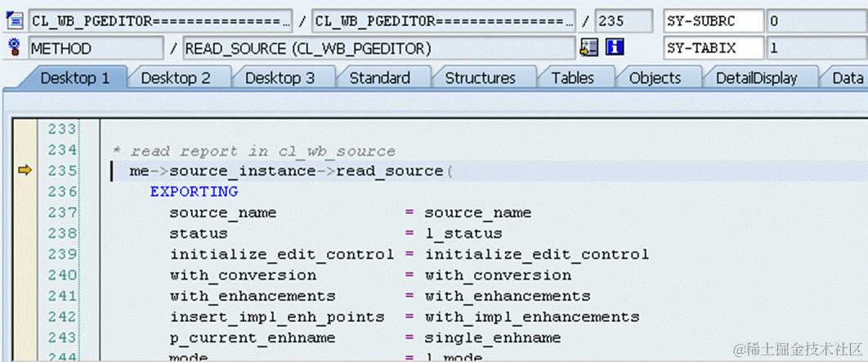This screenshot has width=868, height=362.
Task: Click line number 243 in the gutter
Action: pyautogui.click(x=61, y=337)
